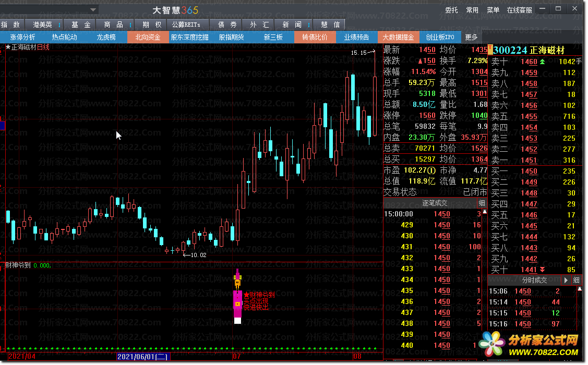Open 热点轮动 tool
The image size is (588, 365).
click(65, 37)
